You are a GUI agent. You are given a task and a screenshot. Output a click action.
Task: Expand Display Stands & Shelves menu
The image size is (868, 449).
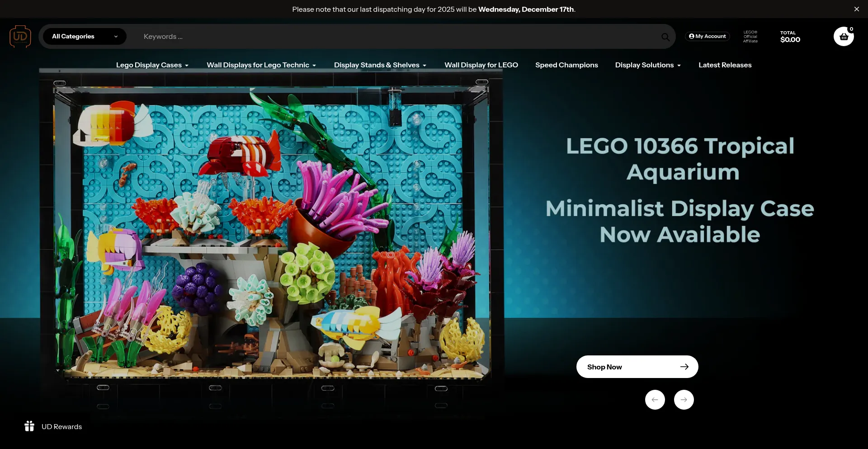coord(380,65)
